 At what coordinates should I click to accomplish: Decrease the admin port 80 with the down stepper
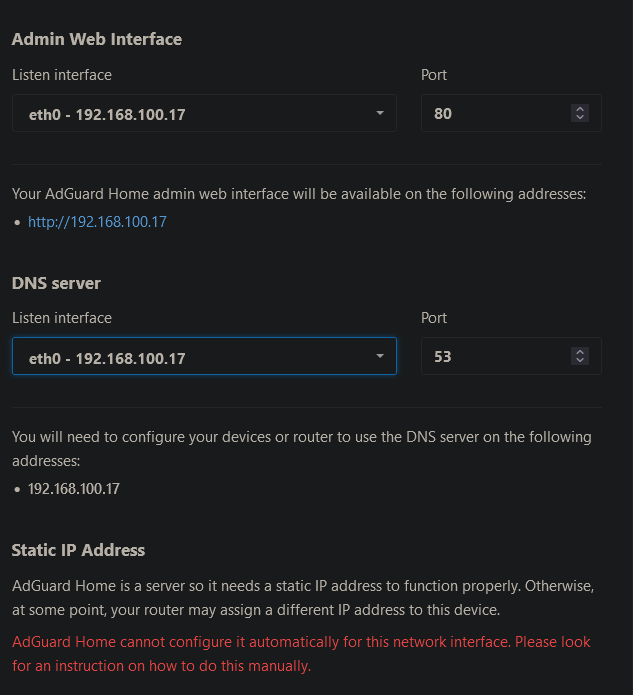pos(580,117)
